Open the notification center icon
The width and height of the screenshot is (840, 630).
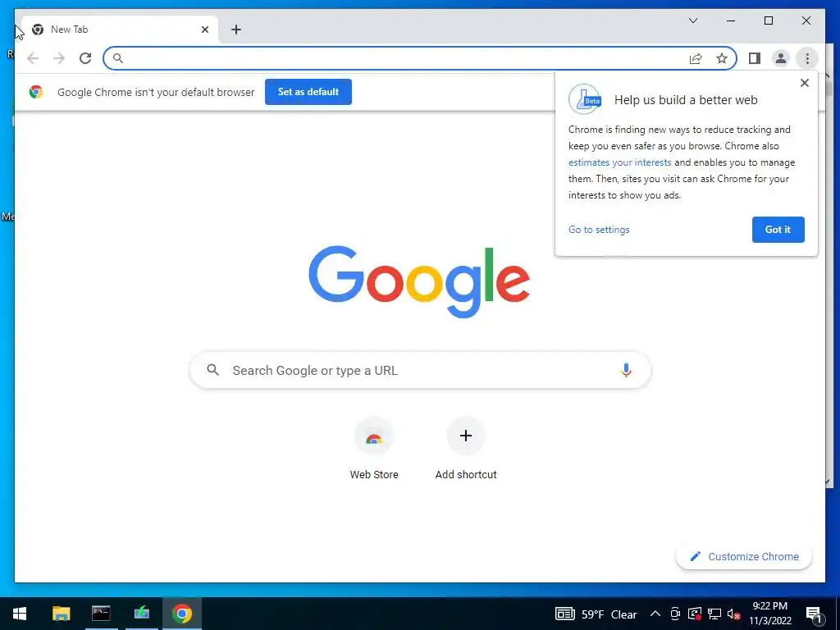click(814, 614)
